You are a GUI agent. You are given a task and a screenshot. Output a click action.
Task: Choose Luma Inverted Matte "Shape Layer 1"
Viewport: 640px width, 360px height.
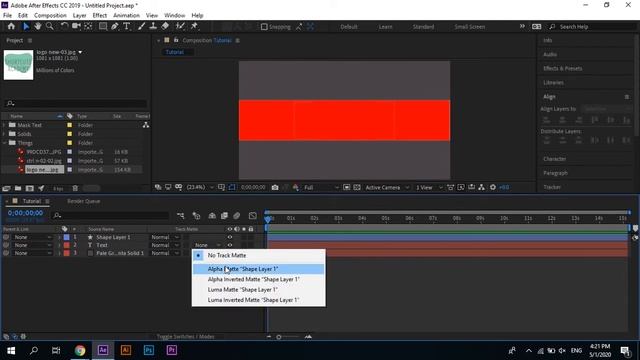pyautogui.click(x=259, y=300)
